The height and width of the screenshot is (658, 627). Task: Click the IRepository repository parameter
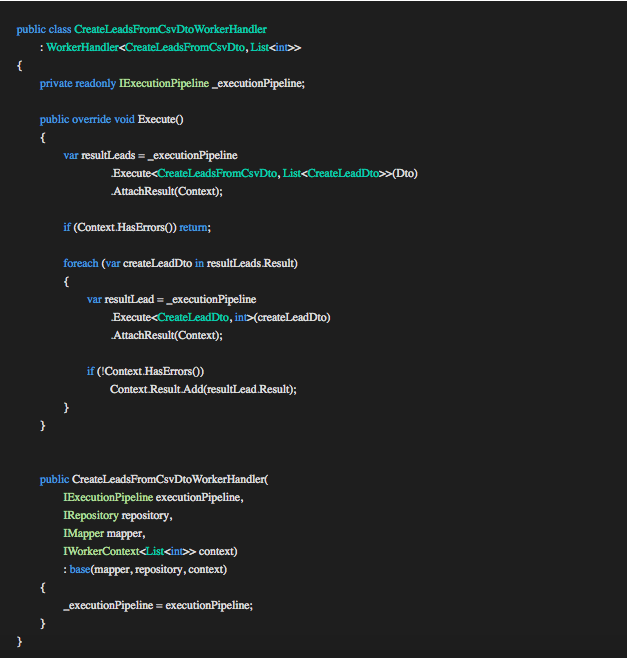tap(117, 515)
